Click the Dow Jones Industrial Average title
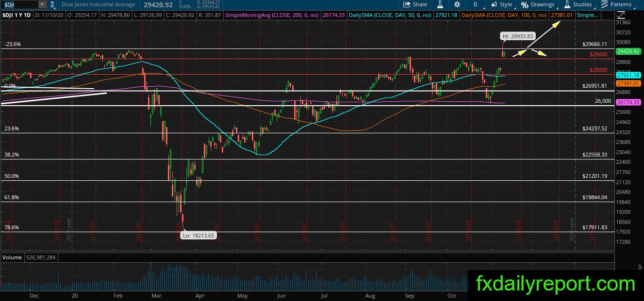The image size is (644, 301). (x=98, y=4)
